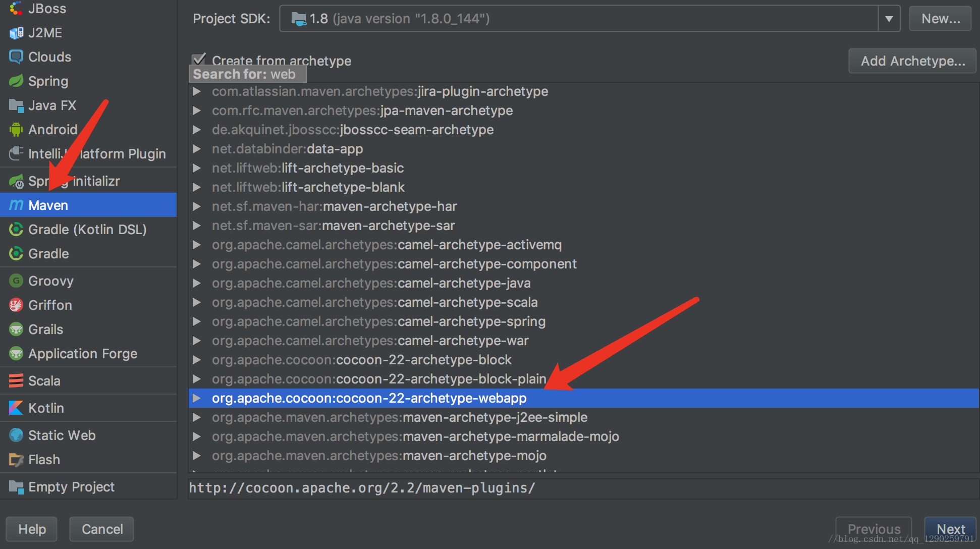
Task: Expand jira-plugin-archetype tree node
Action: pyautogui.click(x=197, y=91)
